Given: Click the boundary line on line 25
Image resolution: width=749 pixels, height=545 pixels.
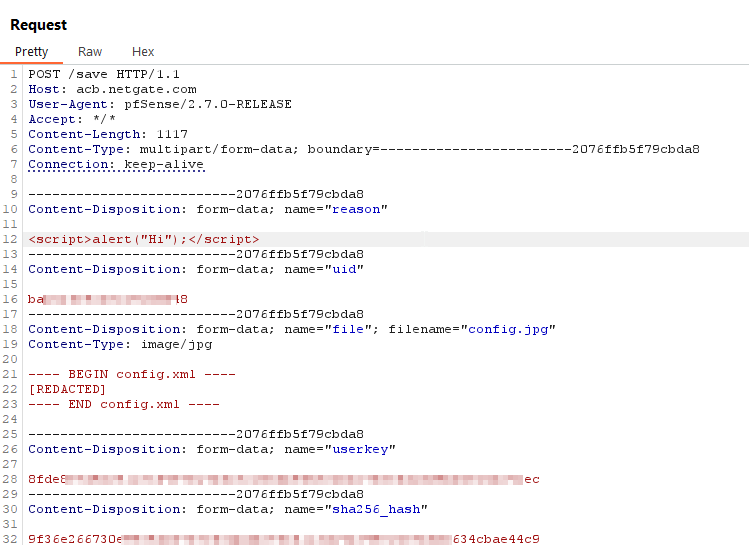Looking at the screenshot, I should pyautogui.click(x=196, y=434).
